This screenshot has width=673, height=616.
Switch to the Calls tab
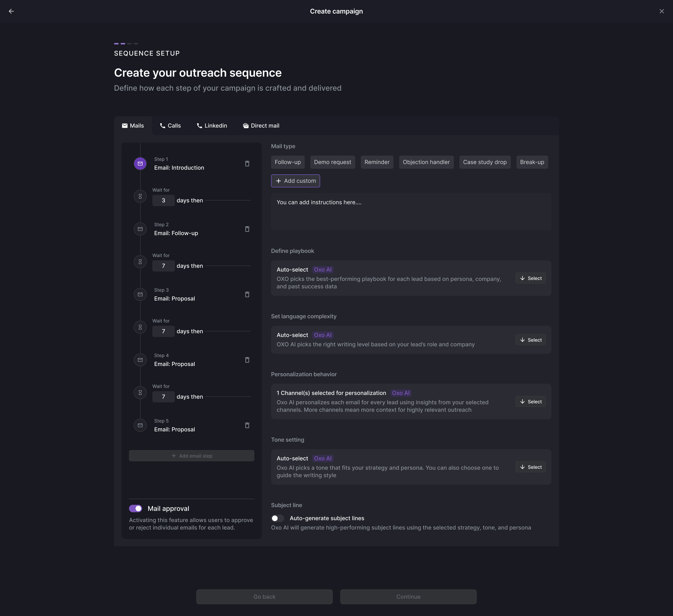(170, 126)
